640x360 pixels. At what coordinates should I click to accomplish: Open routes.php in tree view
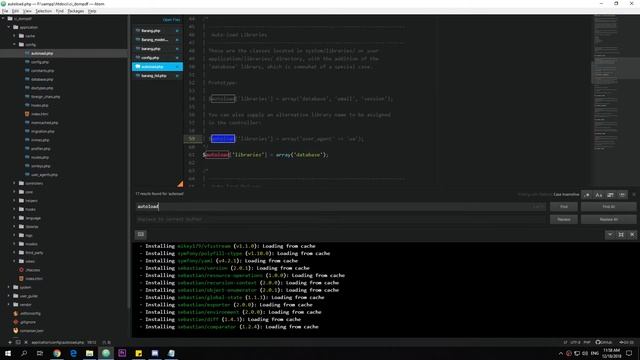coord(40,157)
